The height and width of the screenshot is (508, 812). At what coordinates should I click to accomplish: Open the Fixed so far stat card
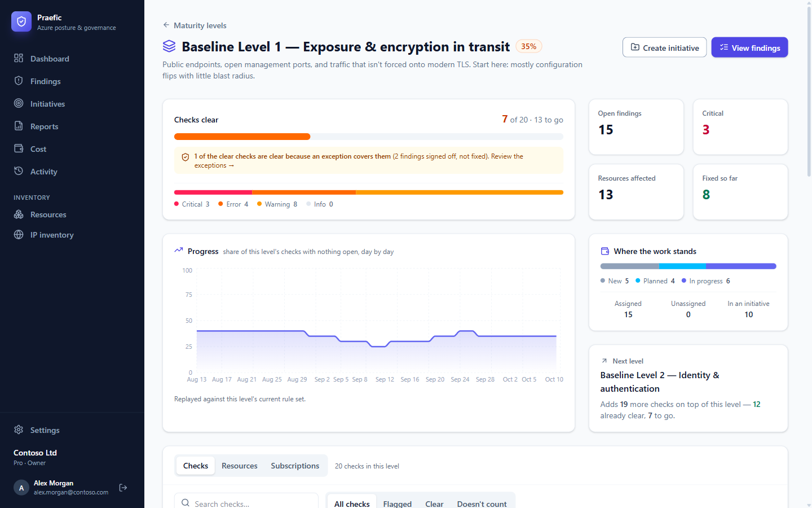coord(740,192)
